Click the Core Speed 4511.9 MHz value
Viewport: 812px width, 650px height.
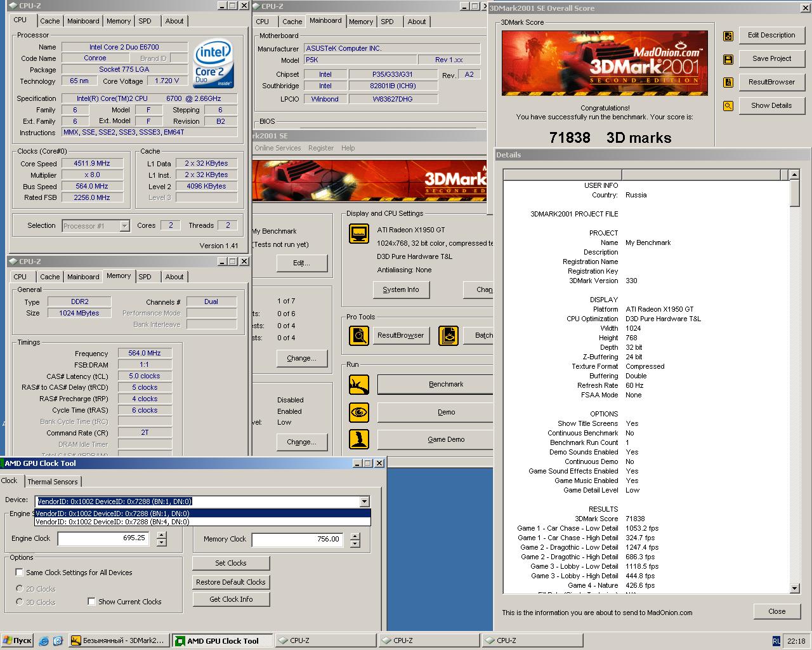[x=92, y=163]
